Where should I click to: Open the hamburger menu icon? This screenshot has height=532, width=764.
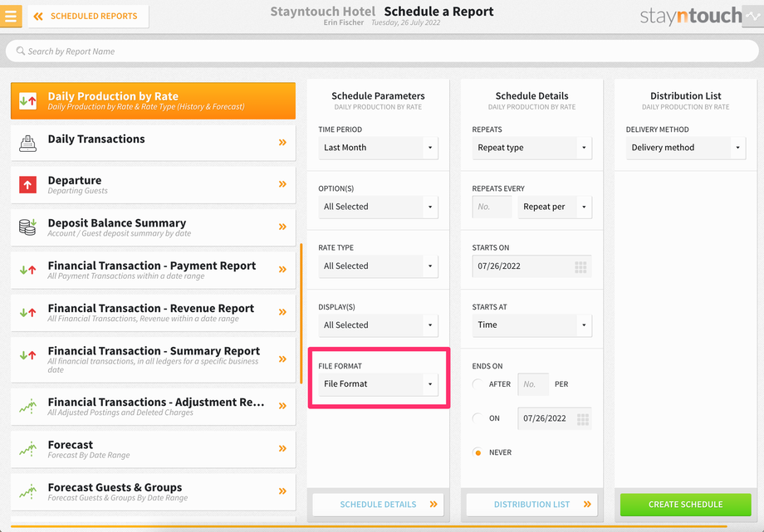click(x=11, y=16)
